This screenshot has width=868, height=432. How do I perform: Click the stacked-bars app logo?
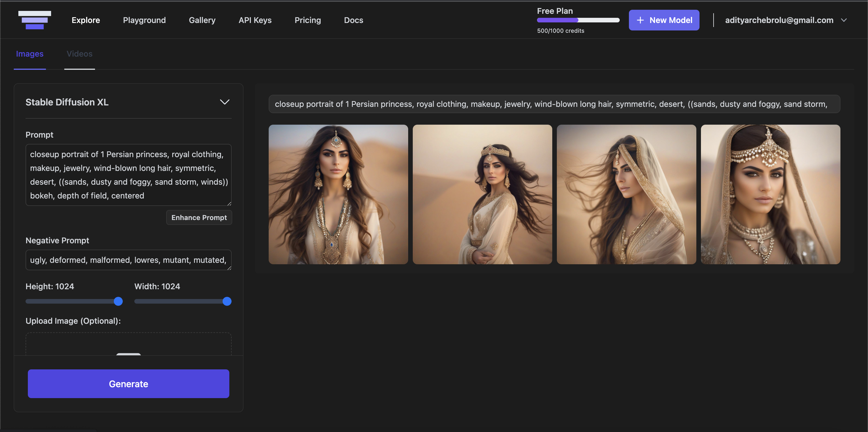click(x=35, y=20)
